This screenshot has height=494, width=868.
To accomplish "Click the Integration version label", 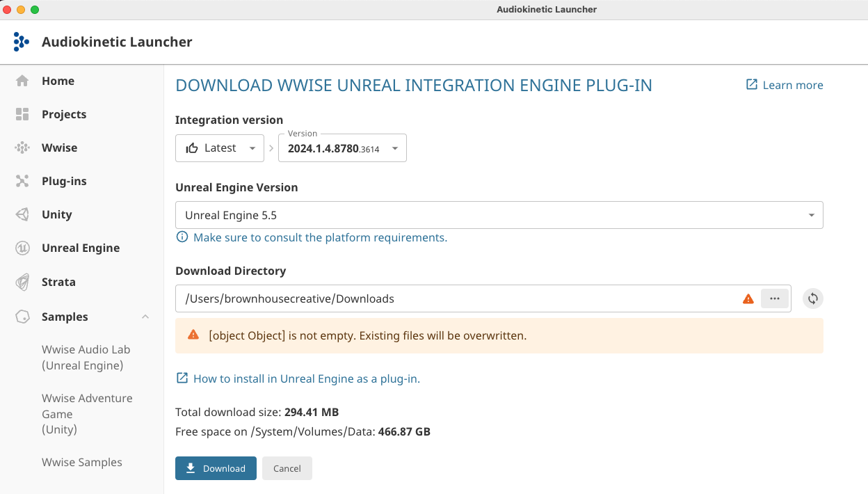I will 230,120.
